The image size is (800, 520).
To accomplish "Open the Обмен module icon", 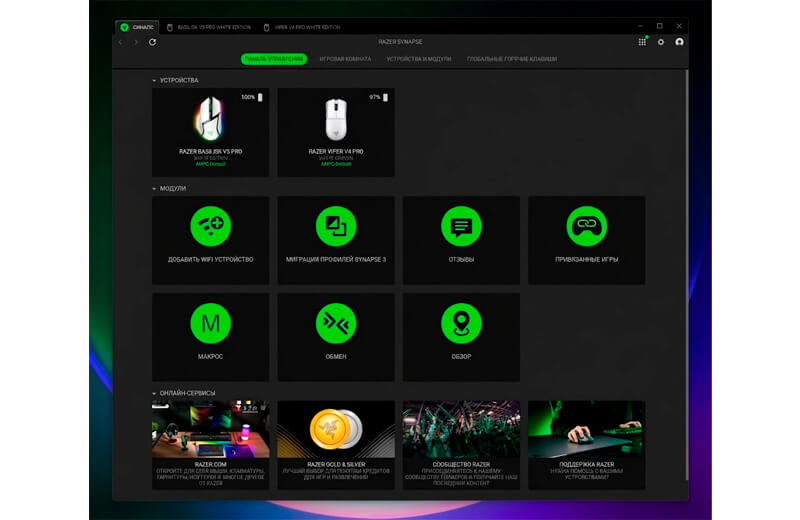I will [x=336, y=323].
